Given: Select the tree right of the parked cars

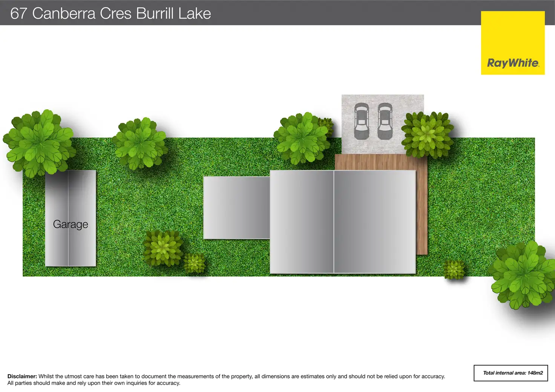Looking at the screenshot, I should coord(427,134).
